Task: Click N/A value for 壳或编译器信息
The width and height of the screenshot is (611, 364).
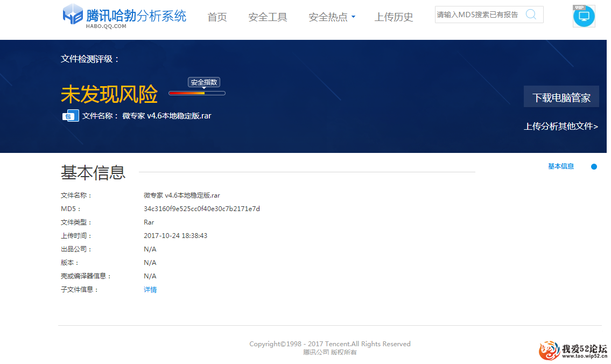Action: coord(150,276)
